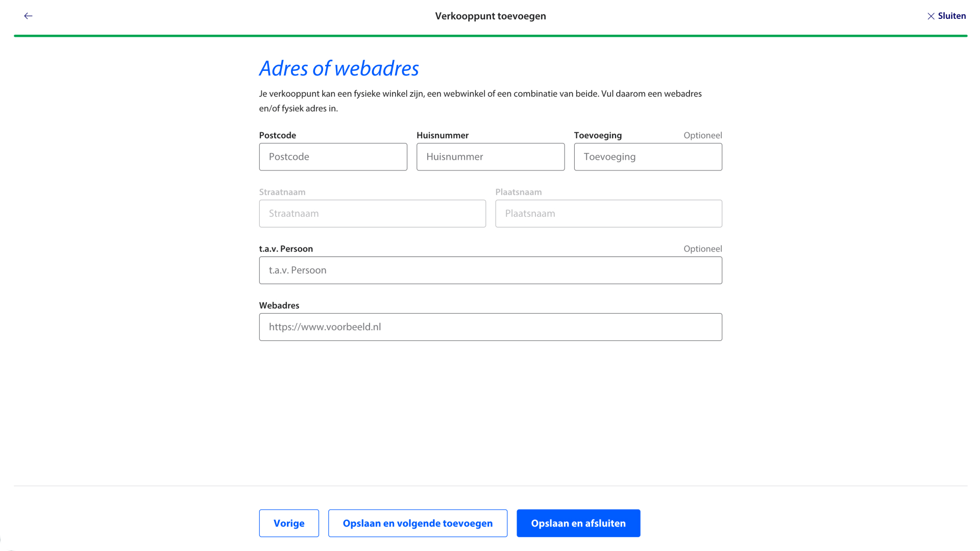Click the Postcode field label
The width and height of the screenshot is (980, 551).
(x=277, y=135)
